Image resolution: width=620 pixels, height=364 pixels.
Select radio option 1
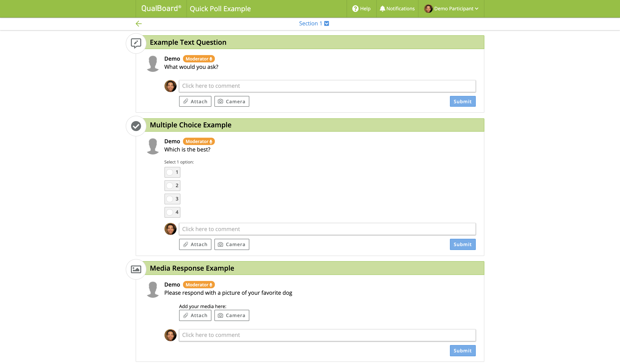point(172,172)
